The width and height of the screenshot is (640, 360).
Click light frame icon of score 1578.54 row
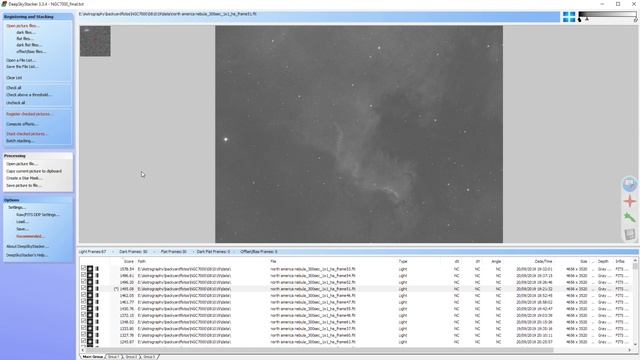(90, 269)
